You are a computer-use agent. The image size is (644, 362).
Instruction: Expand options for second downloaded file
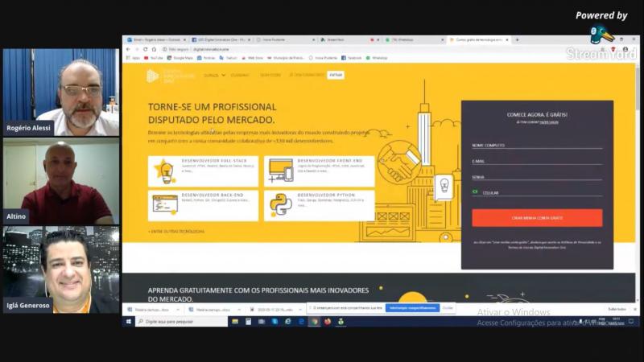[239, 310]
